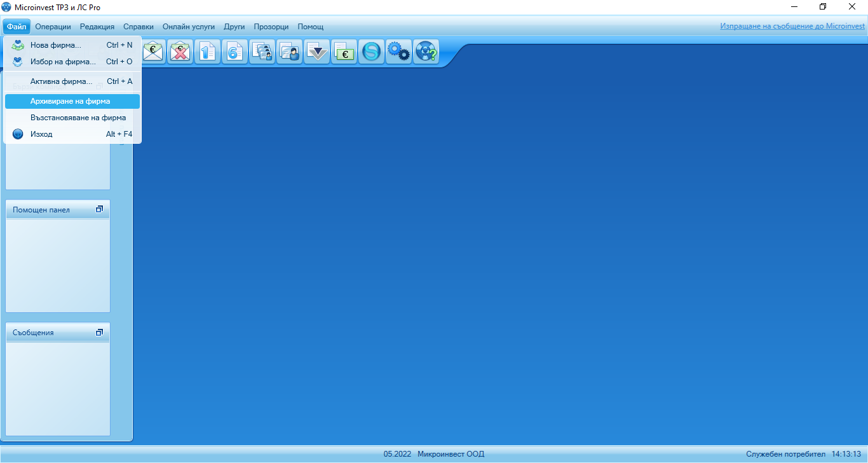Click the Microinvest title bar application icon
The height and width of the screenshot is (463, 868).
(x=7, y=7)
